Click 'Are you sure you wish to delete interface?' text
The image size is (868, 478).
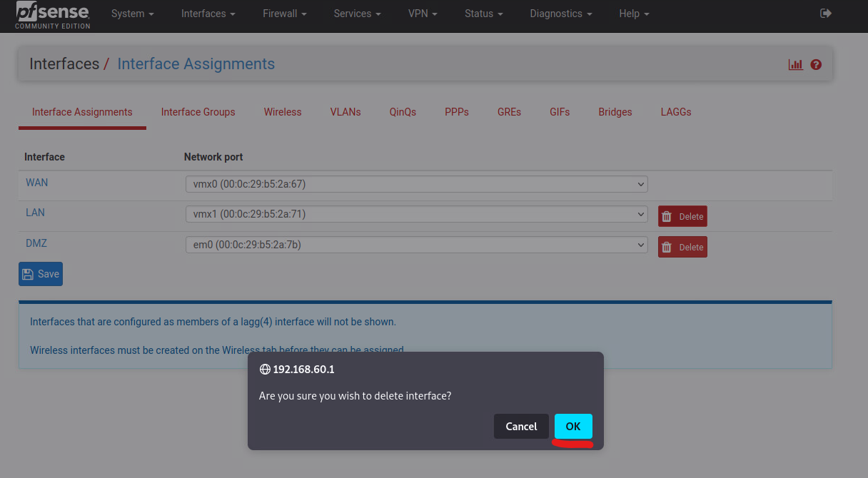tap(355, 395)
